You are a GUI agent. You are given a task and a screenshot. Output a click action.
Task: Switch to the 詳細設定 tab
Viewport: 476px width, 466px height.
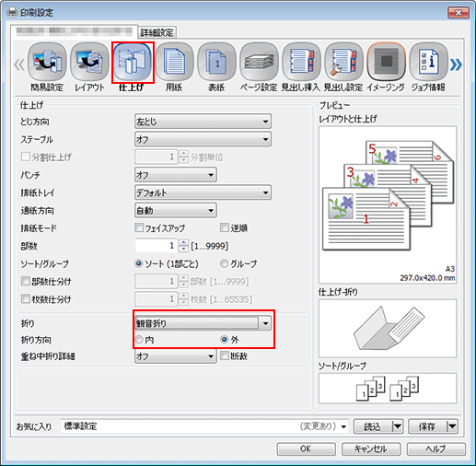(157, 32)
